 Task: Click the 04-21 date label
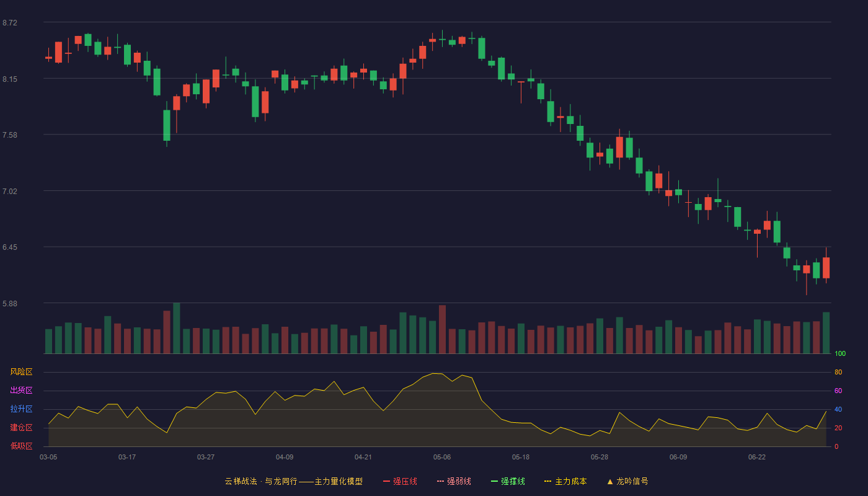pyautogui.click(x=363, y=457)
